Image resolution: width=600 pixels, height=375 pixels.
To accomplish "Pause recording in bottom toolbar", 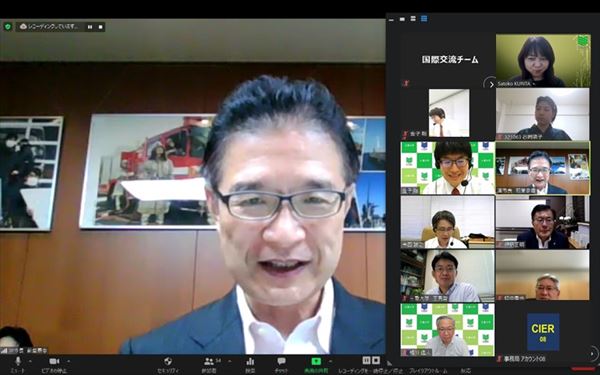I will click(x=366, y=360).
